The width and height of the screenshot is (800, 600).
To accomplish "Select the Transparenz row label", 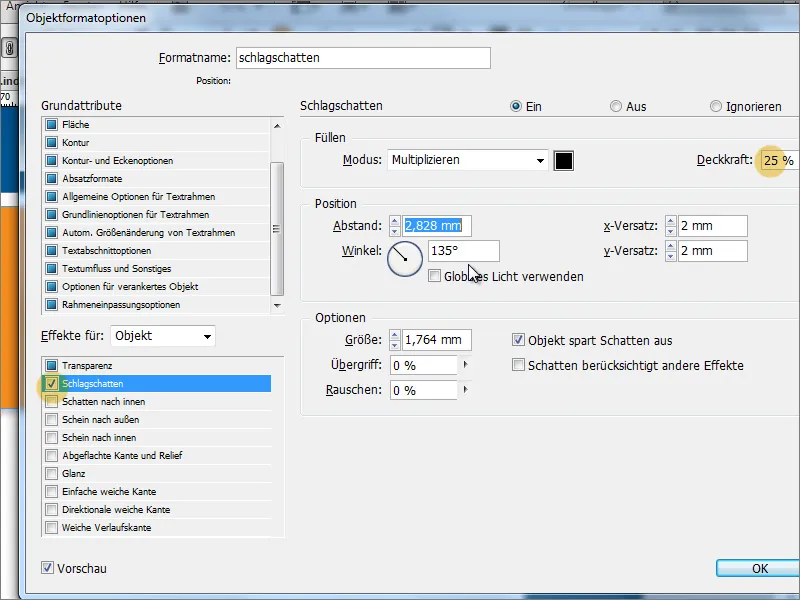I will coord(87,365).
